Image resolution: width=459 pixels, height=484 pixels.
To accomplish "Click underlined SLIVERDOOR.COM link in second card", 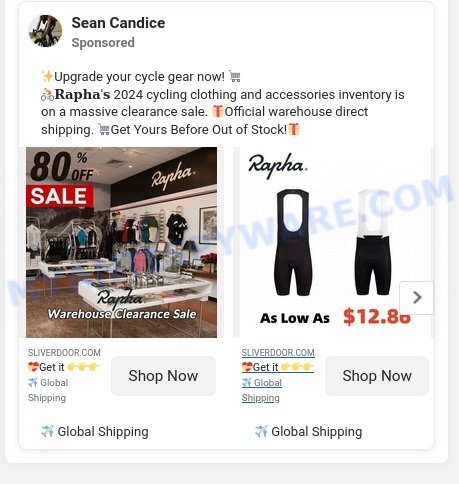I will pos(278,353).
